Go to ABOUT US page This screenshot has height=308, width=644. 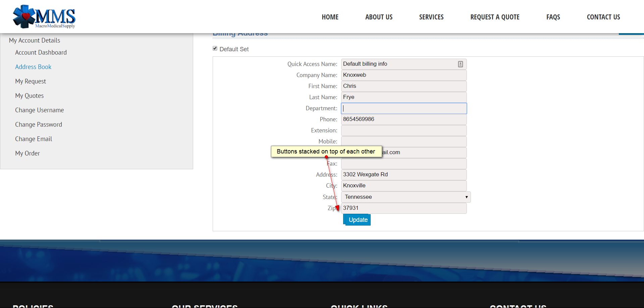click(x=379, y=17)
